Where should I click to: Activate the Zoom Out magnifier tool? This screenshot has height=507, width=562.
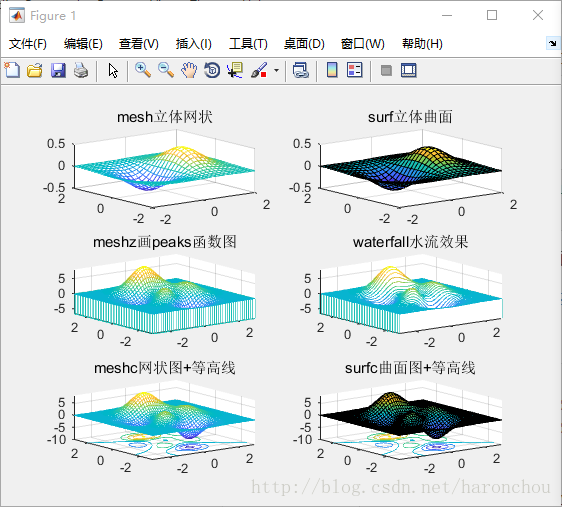[x=166, y=70]
